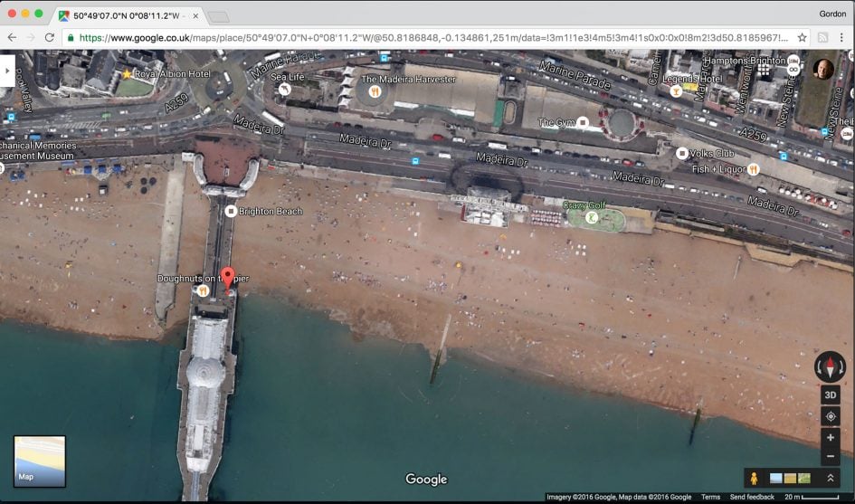The height and width of the screenshot is (504, 855).
Task: Open the Volks Club marker icon
Action: tap(681, 154)
